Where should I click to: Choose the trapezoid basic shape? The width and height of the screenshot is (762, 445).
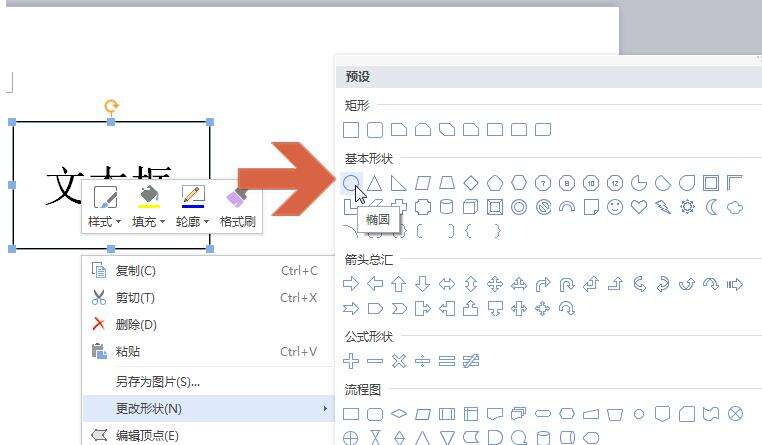tap(447, 183)
